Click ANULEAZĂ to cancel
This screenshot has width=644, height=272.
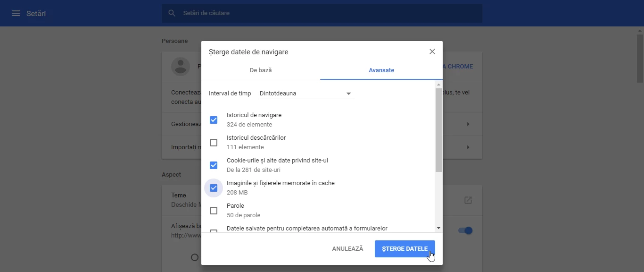347,248
